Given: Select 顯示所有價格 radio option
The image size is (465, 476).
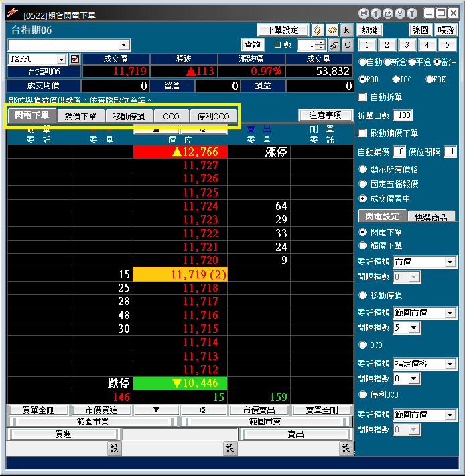Looking at the screenshot, I should 362,169.
